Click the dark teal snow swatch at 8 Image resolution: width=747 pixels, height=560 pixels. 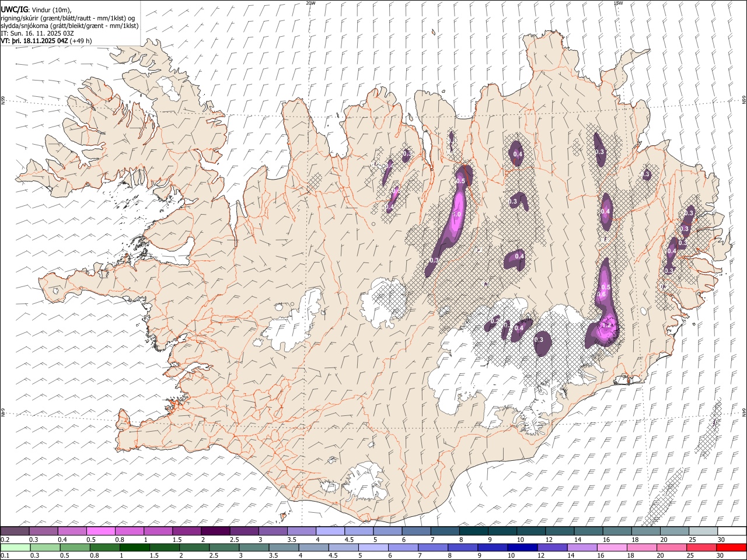coord(473,531)
